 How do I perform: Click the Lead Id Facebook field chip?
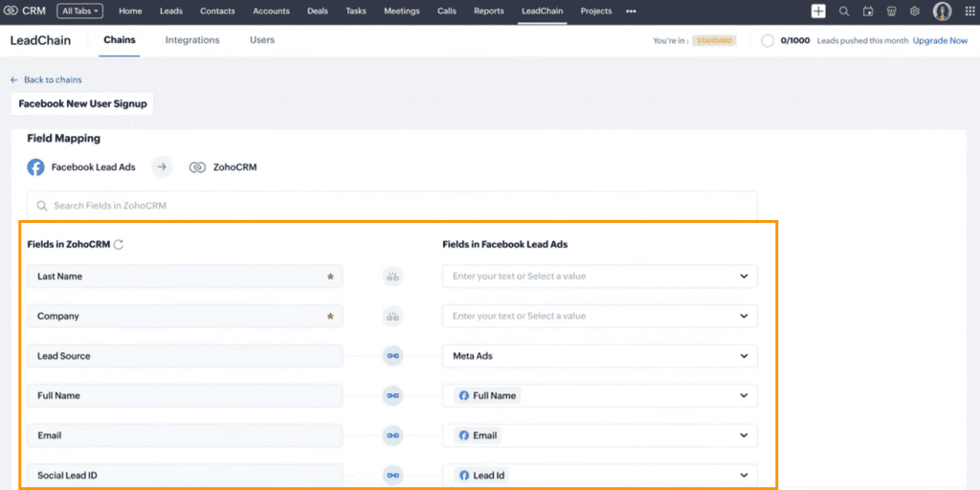point(482,476)
